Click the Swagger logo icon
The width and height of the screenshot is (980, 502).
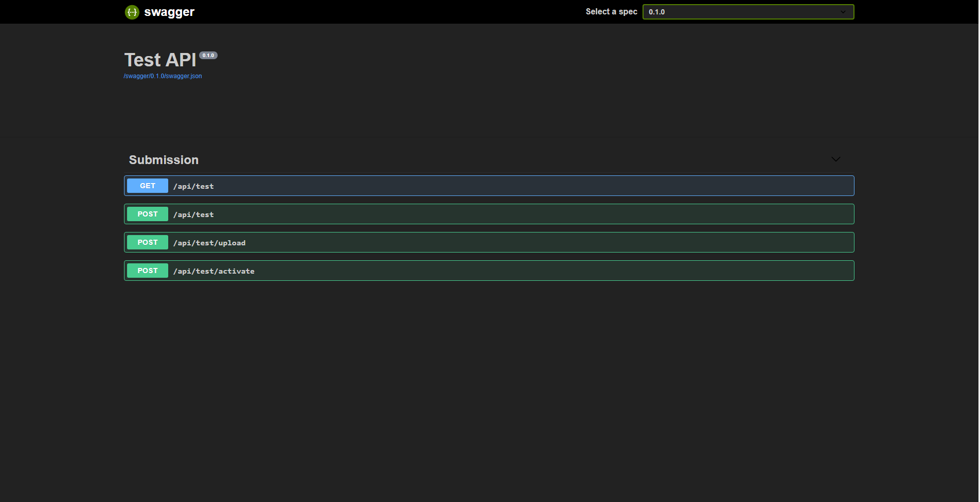coord(132,12)
